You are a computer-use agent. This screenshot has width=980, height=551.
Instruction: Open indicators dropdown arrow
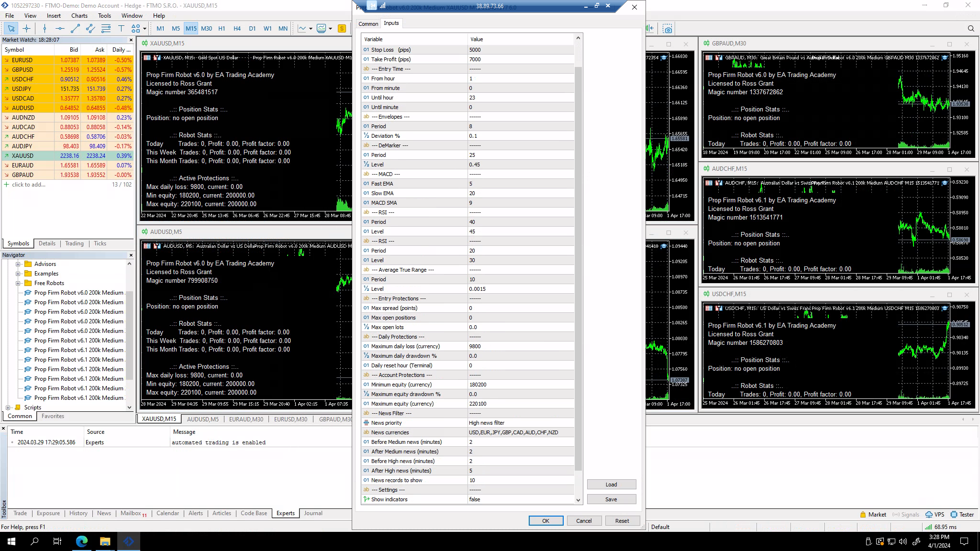pos(330,29)
